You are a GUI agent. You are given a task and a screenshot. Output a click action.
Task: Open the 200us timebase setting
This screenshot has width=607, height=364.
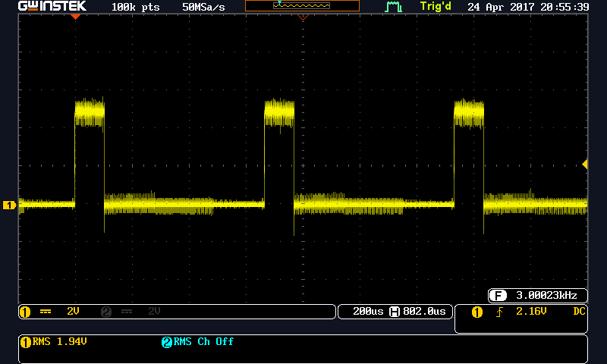[363, 312]
